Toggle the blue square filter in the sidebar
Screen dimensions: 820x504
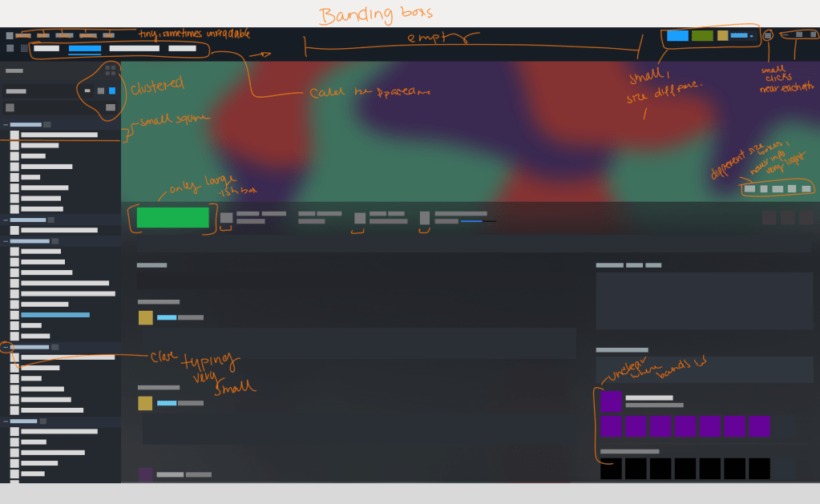pos(111,91)
